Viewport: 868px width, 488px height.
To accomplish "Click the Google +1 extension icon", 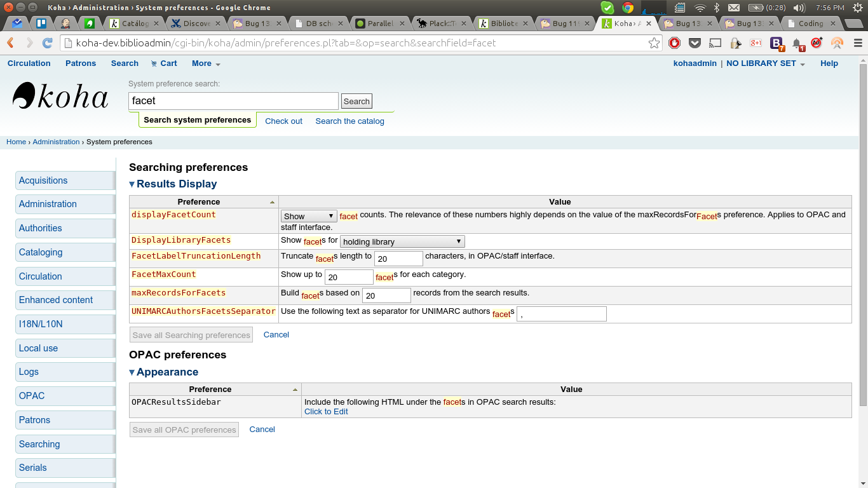I will tap(756, 43).
